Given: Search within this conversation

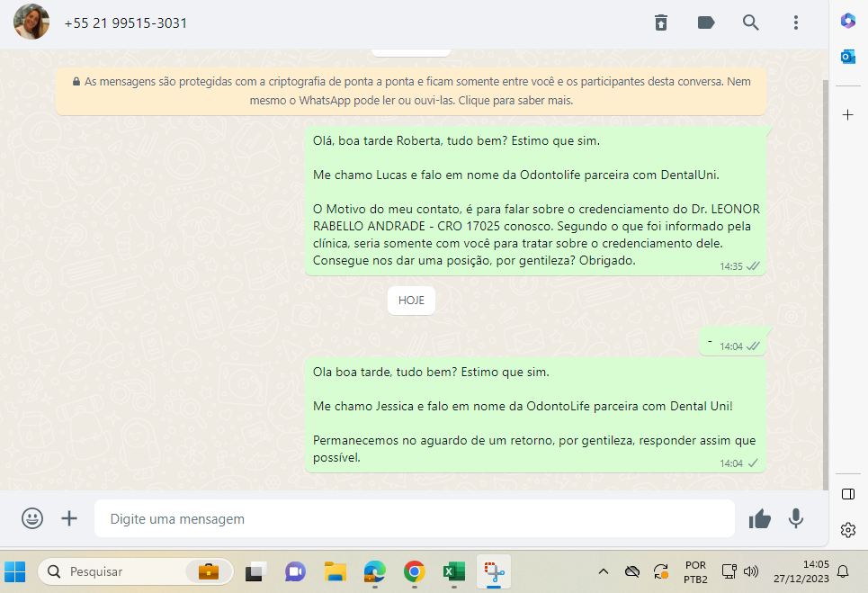Looking at the screenshot, I should (x=751, y=22).
